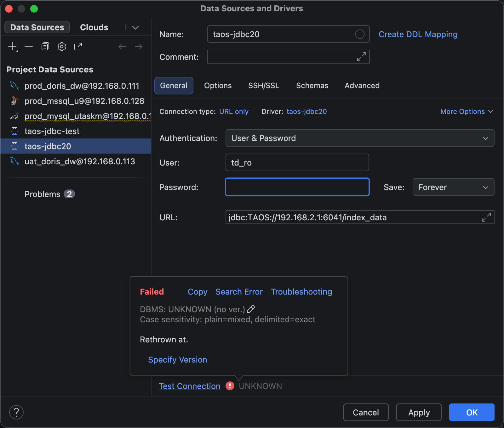Click into the Password input field
The height and width of the screenshot is (428, 504).
(297, 187)
